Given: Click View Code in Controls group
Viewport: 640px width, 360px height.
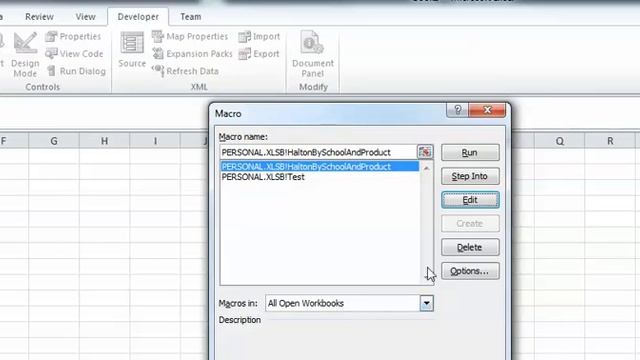Looking at the screenshot, I should [x=74, y=53].
